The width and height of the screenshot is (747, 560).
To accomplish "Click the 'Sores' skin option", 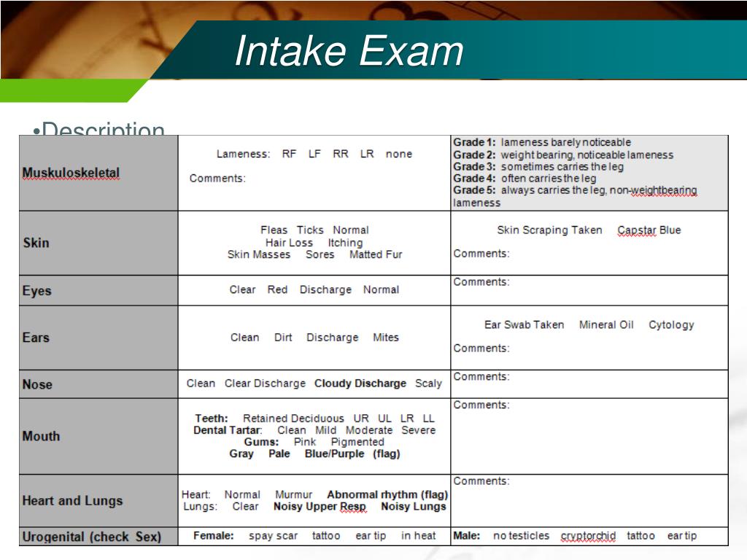I will pyautogui.click(x=320, y=254).
